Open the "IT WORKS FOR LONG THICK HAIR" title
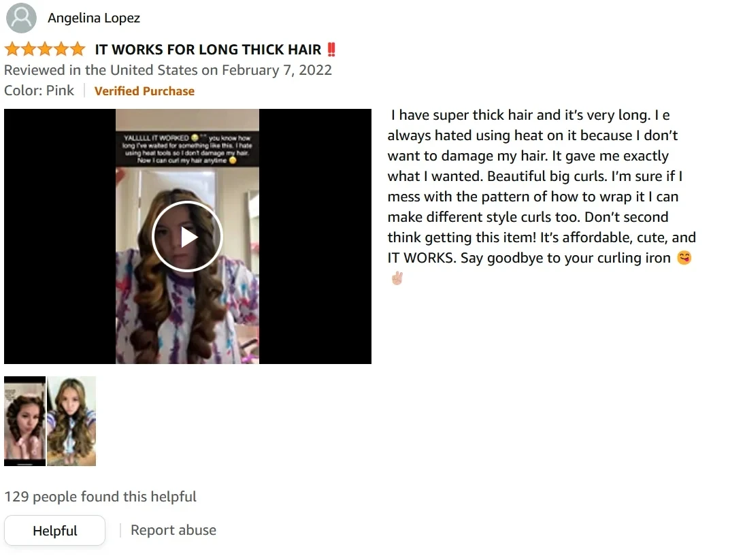Viewport: 745px width, 560px height. 208,50
